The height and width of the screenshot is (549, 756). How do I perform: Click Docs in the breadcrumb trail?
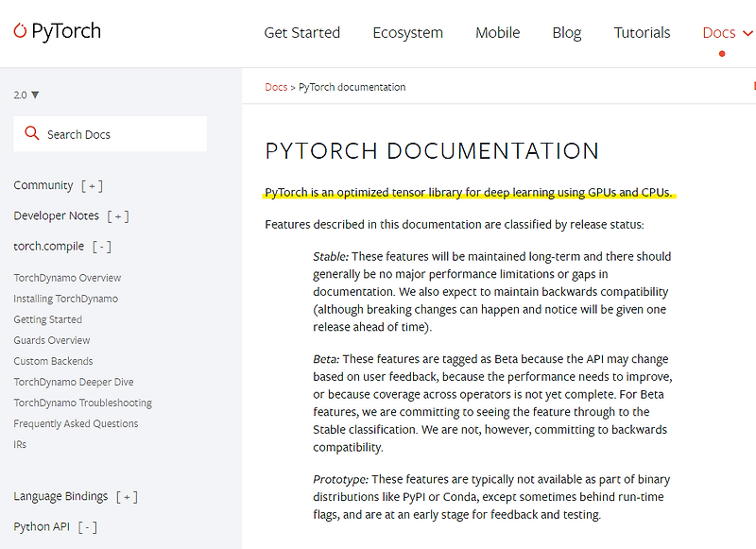[275, 86]
